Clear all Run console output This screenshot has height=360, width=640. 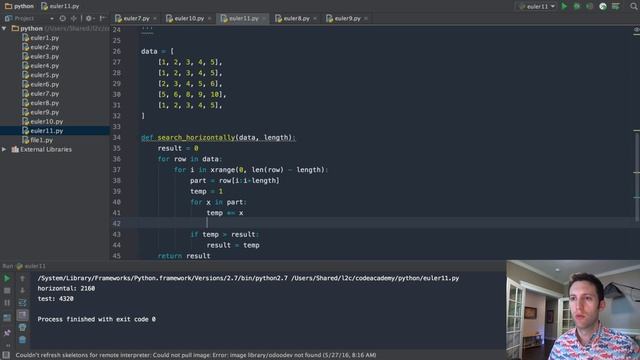click(22, 340)
